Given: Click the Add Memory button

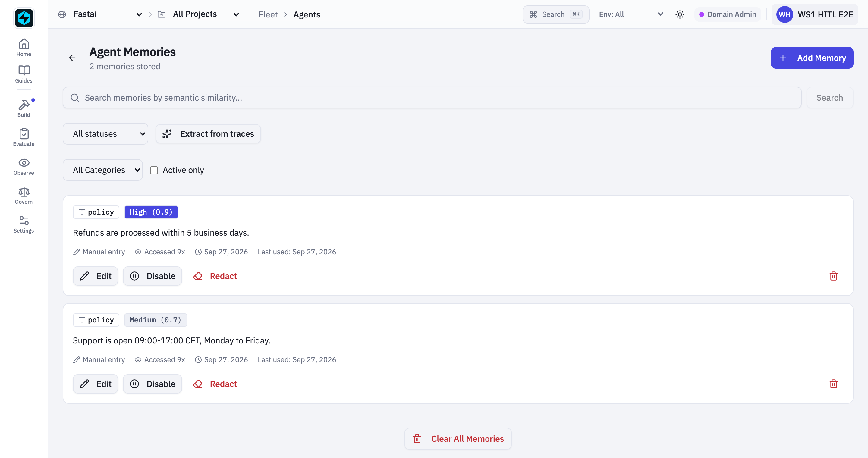Looking at the screenshot, I should 812,58.
